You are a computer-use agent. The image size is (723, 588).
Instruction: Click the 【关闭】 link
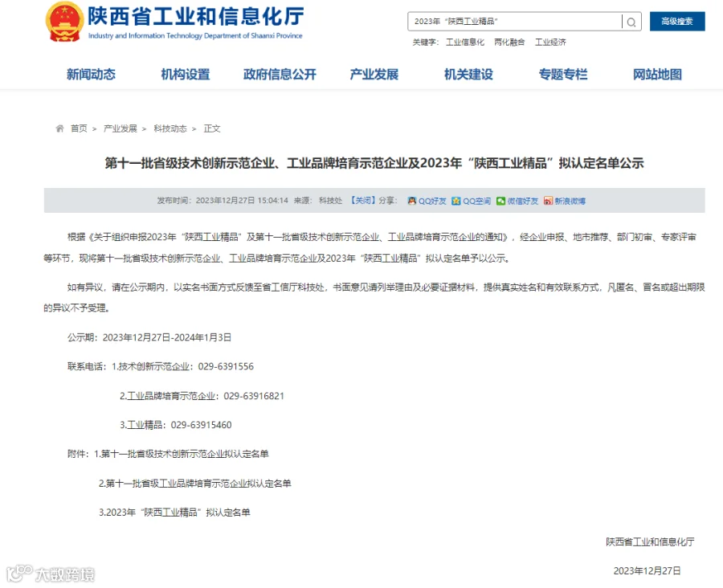click(362, 201)
